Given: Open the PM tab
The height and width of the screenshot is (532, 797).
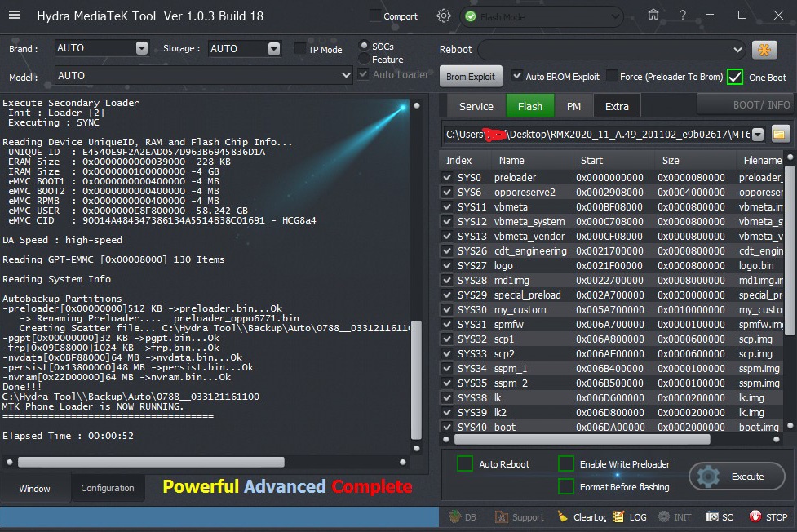Looking at the screenshot, I should pyautogui.click(x=573, y=106).
